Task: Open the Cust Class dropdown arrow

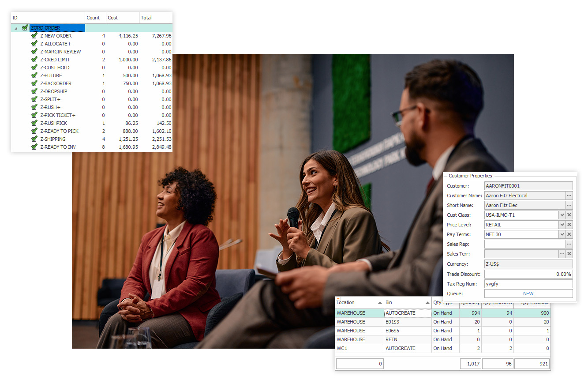Action: coord(562,215)
